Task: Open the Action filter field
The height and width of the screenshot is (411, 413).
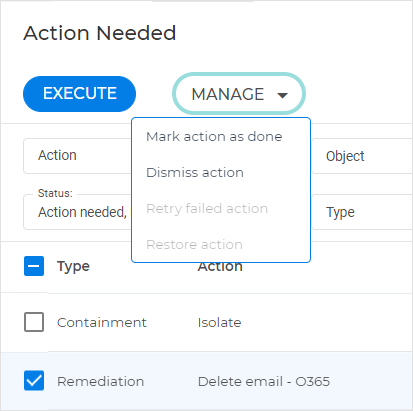Action: (x=77, y=156)
